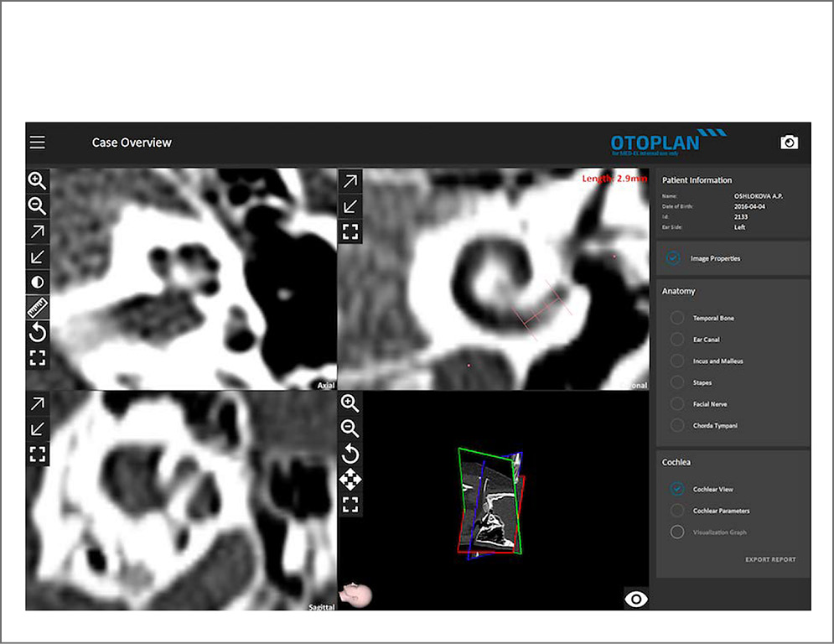Open Cochlear Parameters

(x=677, y=511)
